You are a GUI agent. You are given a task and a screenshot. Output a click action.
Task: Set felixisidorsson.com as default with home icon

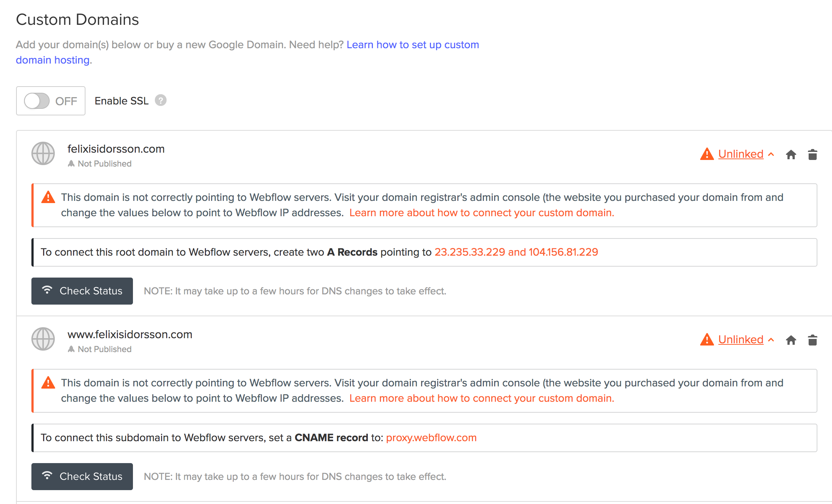point(791,154)
